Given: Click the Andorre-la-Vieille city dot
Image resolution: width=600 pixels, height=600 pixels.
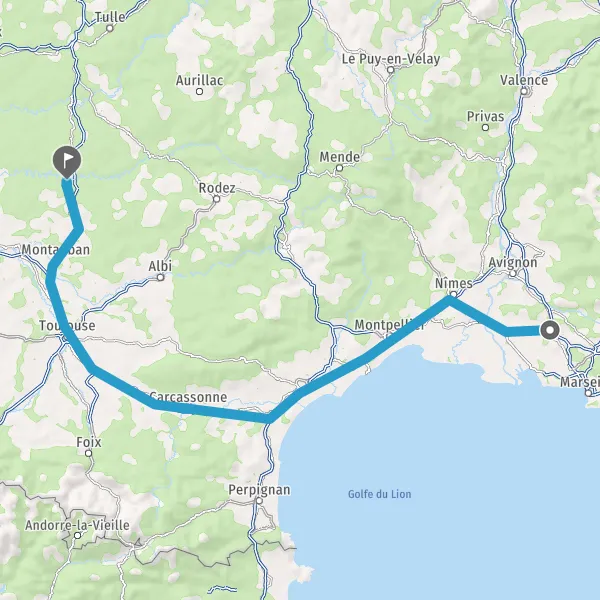Looking at the screenshot, I should point(78,535).
